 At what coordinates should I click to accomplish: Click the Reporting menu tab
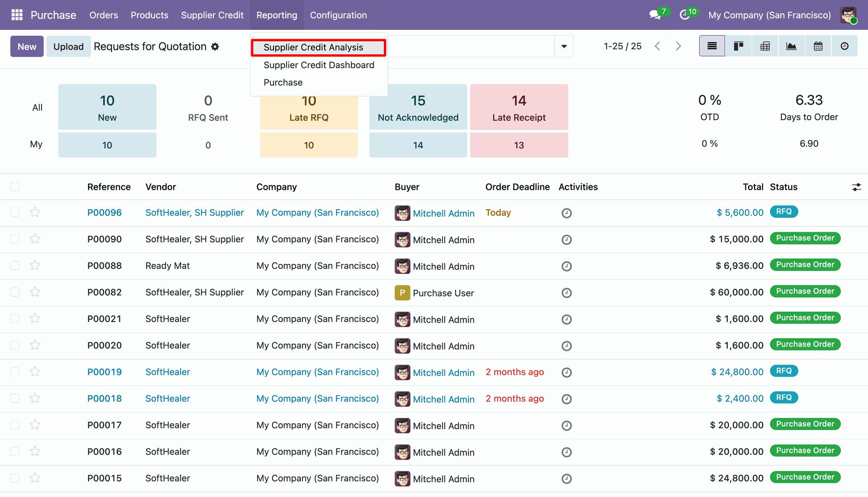[x=277, y=15]
